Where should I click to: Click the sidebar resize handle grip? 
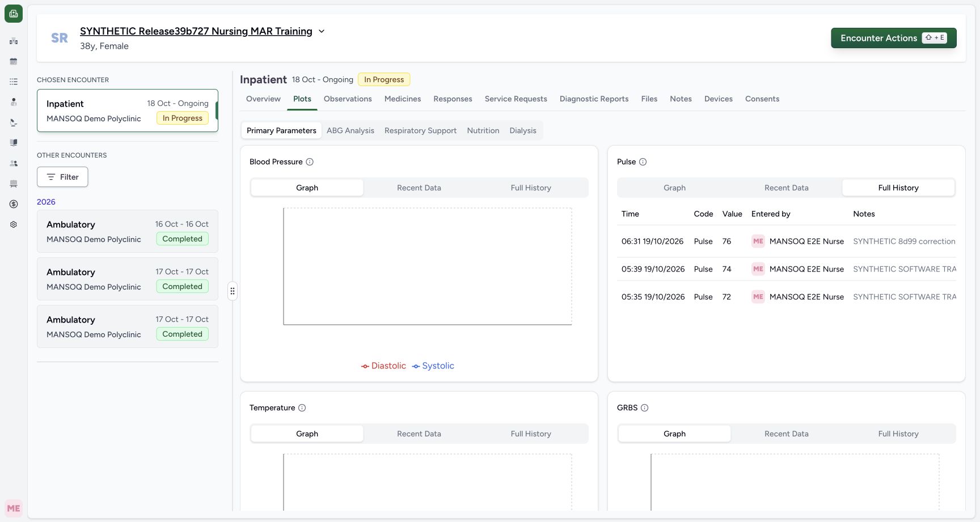233,291
